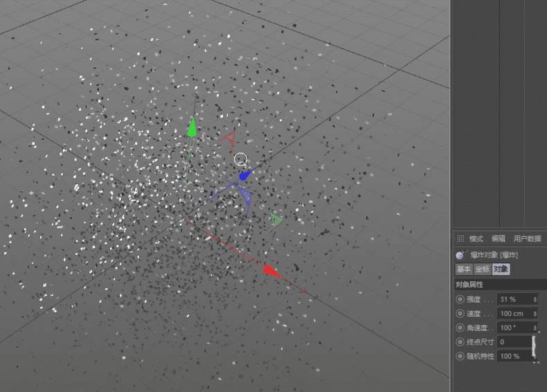This screenshot has height=392, width=547.
Task: Click the 角速度 parameter label
Action: tap(477, 328)
